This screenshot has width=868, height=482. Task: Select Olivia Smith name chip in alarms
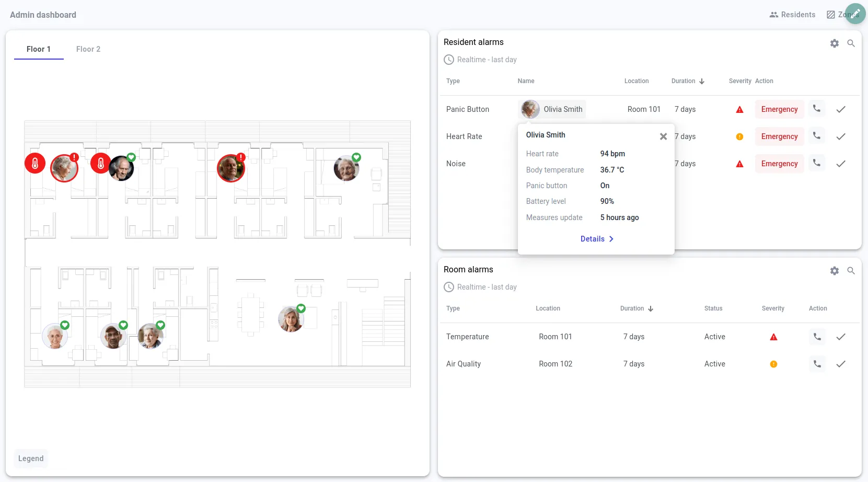[553, 109]
